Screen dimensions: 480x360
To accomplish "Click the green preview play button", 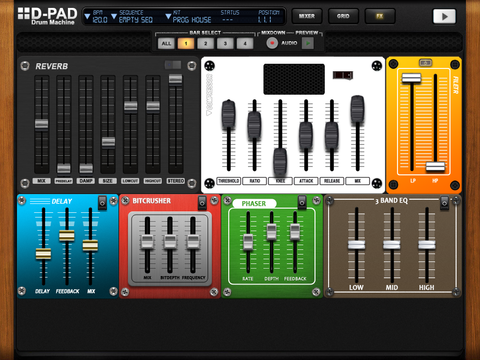I will point(308,43).
